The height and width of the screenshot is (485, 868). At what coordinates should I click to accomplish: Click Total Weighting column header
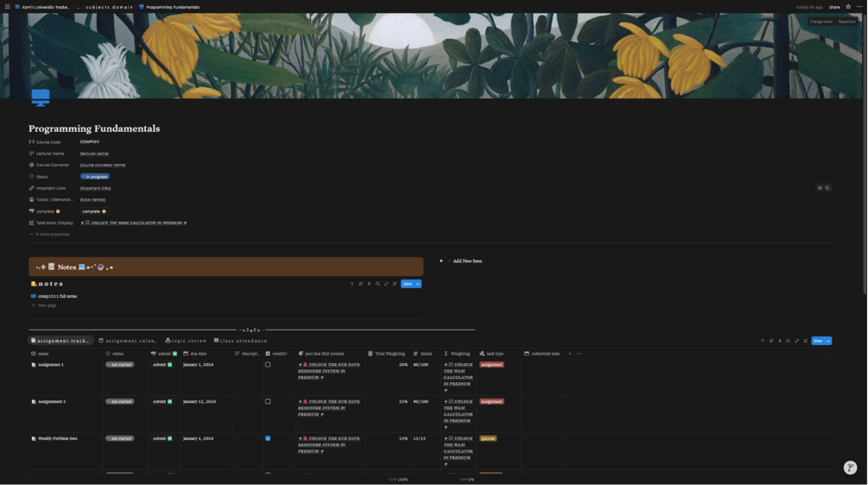[x=386, y=353]
